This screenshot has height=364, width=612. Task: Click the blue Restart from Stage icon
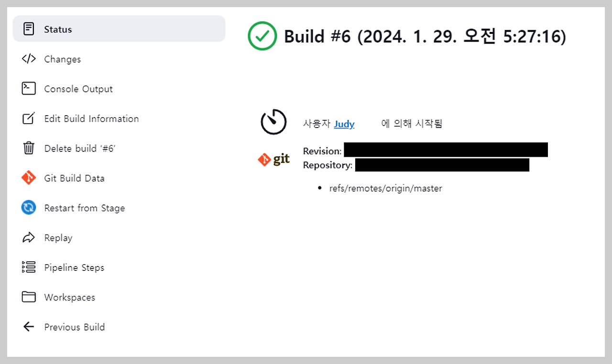point(29,207)
